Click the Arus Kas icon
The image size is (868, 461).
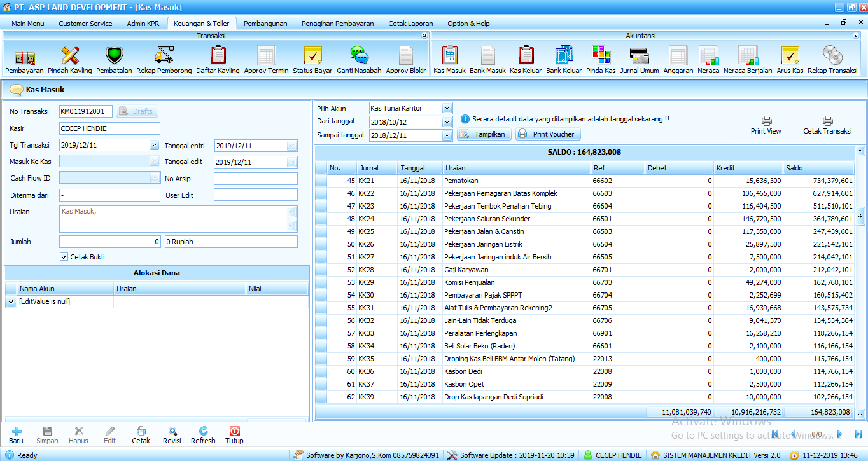point(790,57)
